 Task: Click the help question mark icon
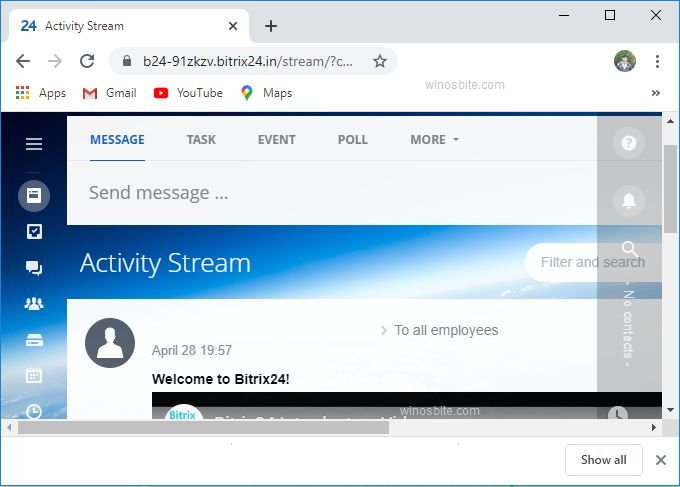628,143
